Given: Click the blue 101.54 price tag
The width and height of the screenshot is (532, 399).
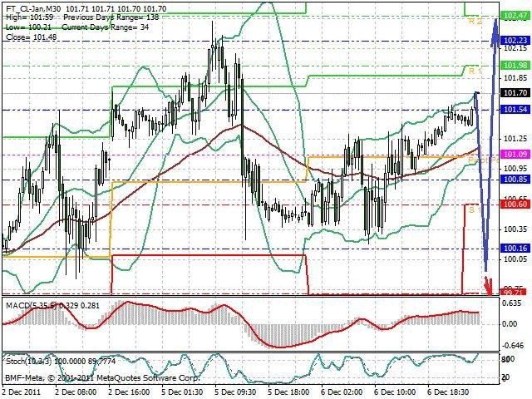Looking at the screenshot, I should click(515, 109).
